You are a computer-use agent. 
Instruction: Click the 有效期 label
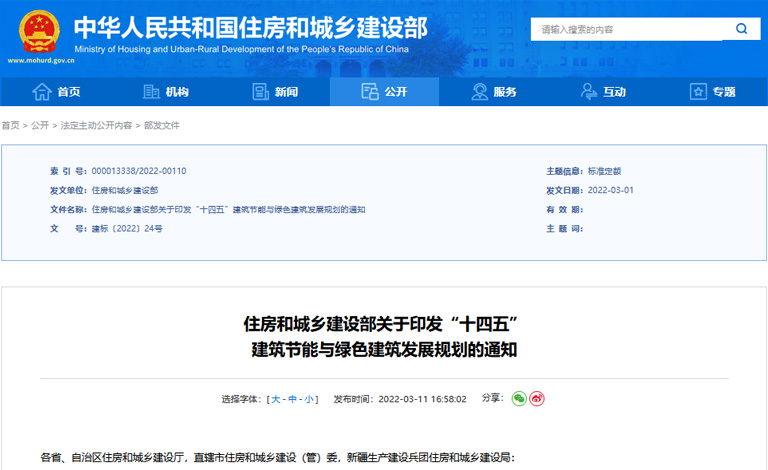coord(564,210)
